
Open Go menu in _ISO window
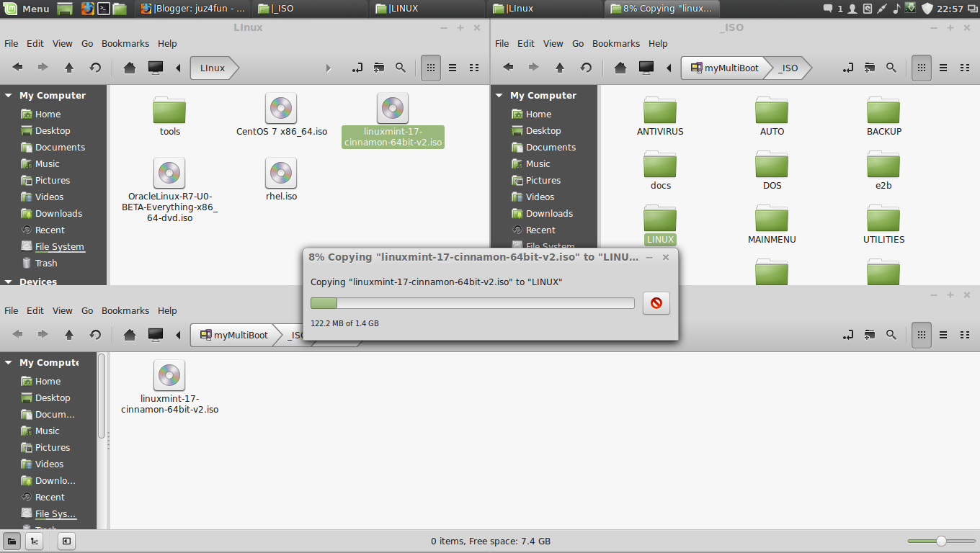578,43
